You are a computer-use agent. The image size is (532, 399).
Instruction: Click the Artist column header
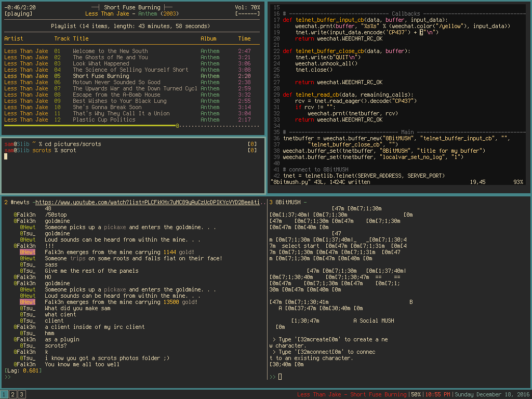point(14,38)
